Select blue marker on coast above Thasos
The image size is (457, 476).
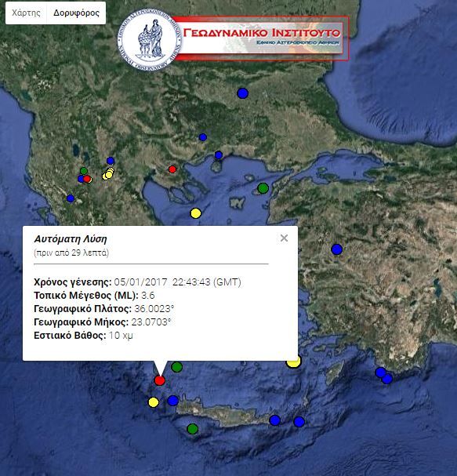coord(219,155)
